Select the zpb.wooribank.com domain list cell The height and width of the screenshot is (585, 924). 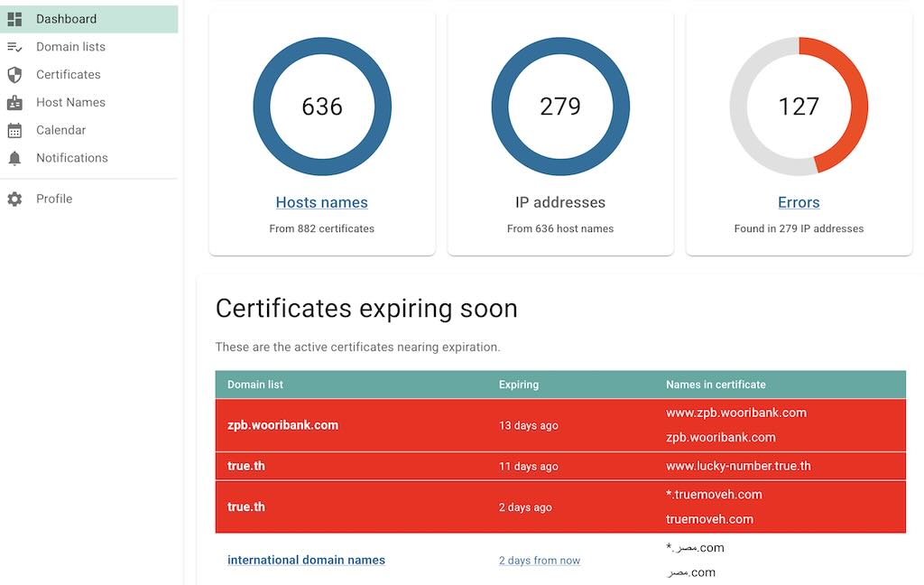pyautogui.click(x=282, y=425)
